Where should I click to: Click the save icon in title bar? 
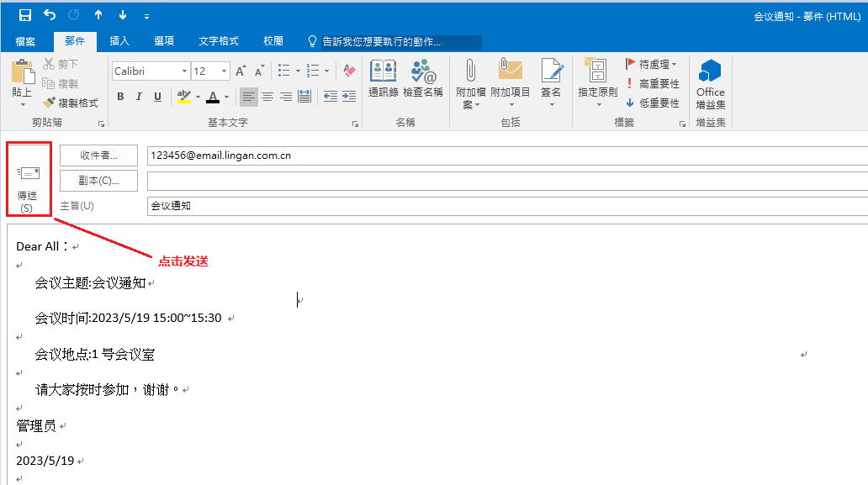25,15
